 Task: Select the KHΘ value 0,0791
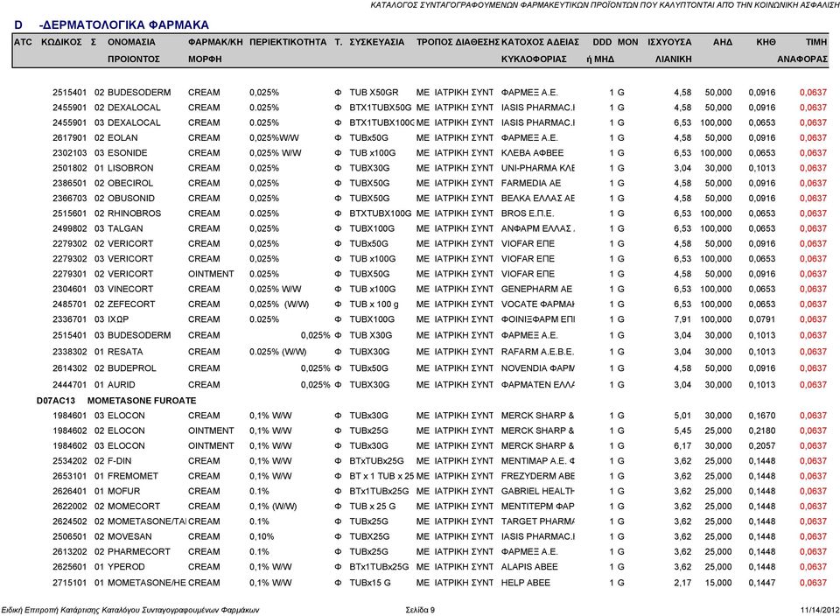(x=762, y=319)
